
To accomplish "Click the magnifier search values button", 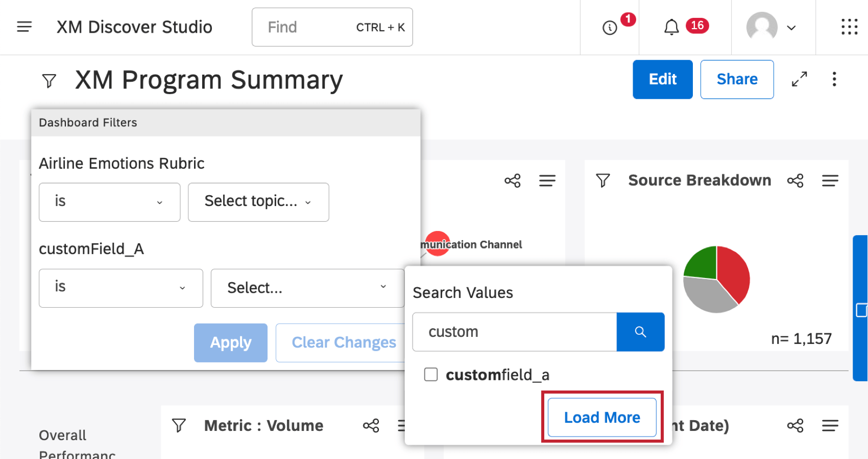I will point(640,332).
